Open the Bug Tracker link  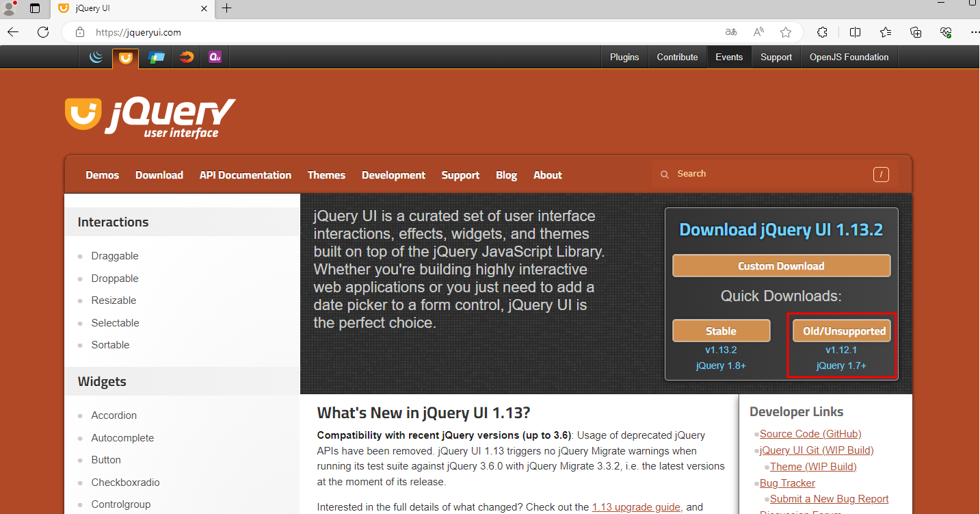tap(787, 483)
